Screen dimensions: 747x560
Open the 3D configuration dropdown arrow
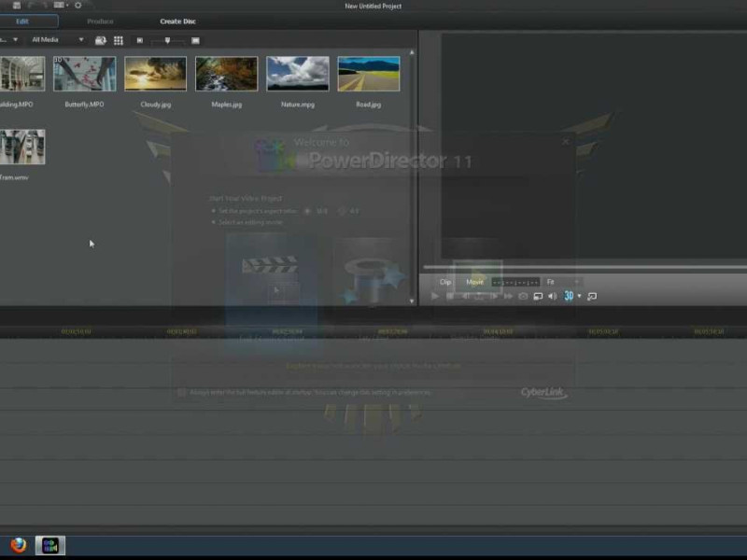[579, 296]
